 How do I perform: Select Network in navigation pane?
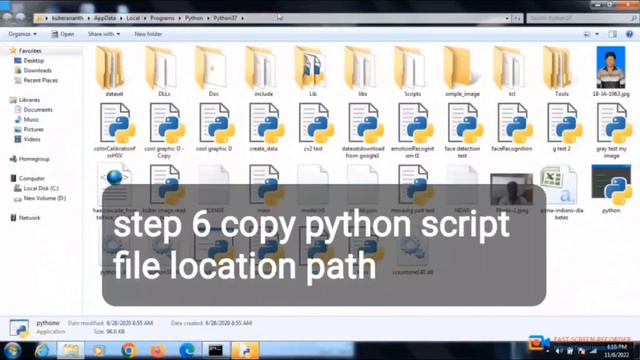click(x=29, y=218)
